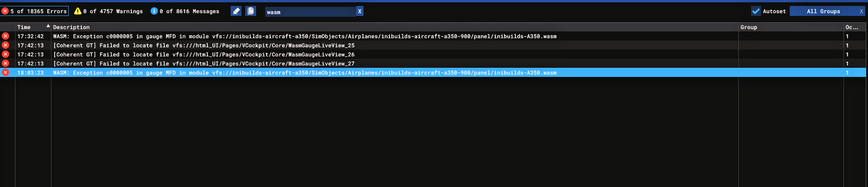Clear the wasm search filter with X
Image resolution: width=868 pixels, height=187 pixels.
point(359,11)
